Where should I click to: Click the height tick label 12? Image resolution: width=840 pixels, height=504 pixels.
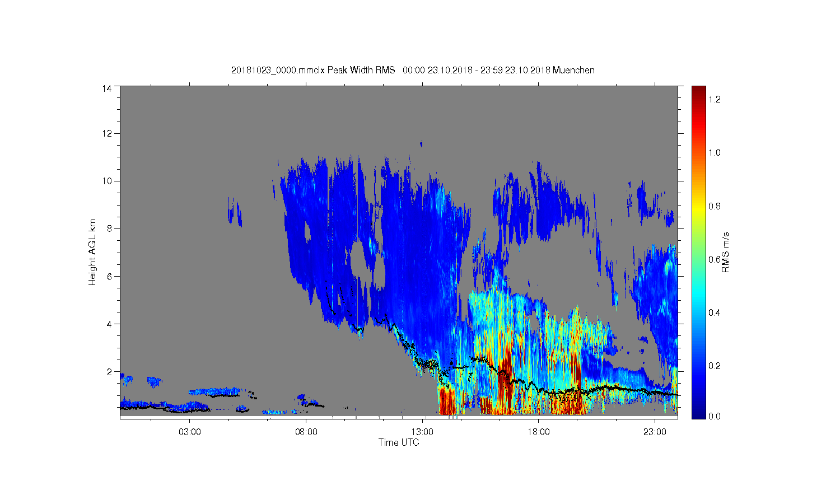tap(106, 133)
